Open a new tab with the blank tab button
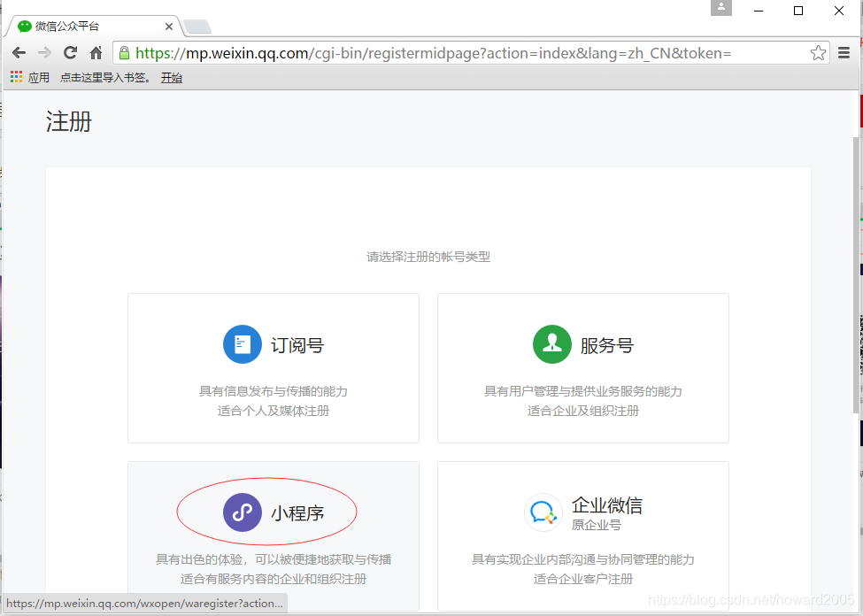 196,27
